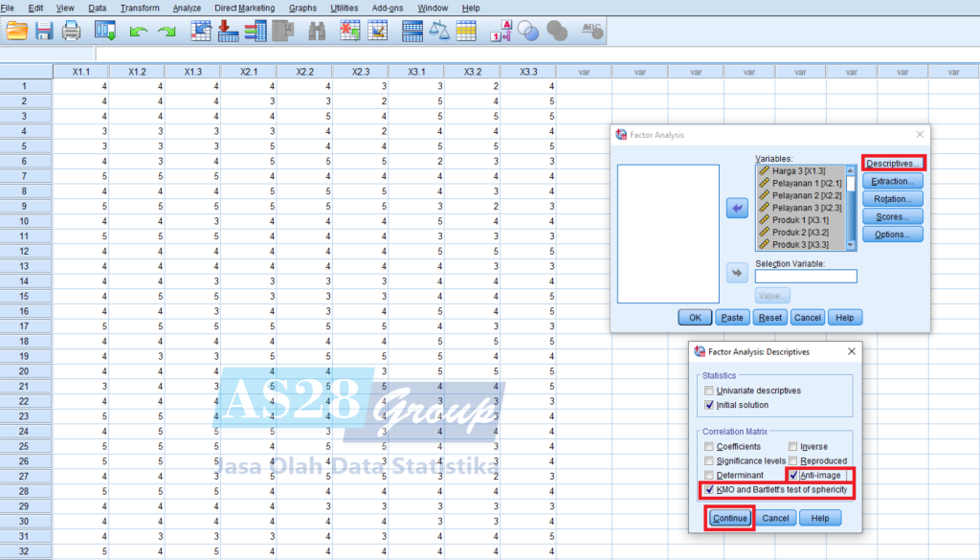Open the Extraction... settings button
This screenshot has width=980, height=560.
point(893,181)
